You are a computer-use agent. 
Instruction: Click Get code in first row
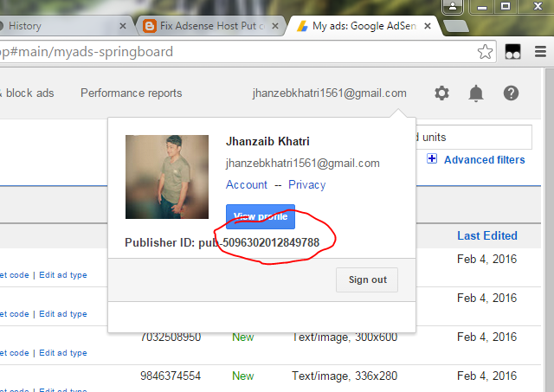(x=15, y=275)
